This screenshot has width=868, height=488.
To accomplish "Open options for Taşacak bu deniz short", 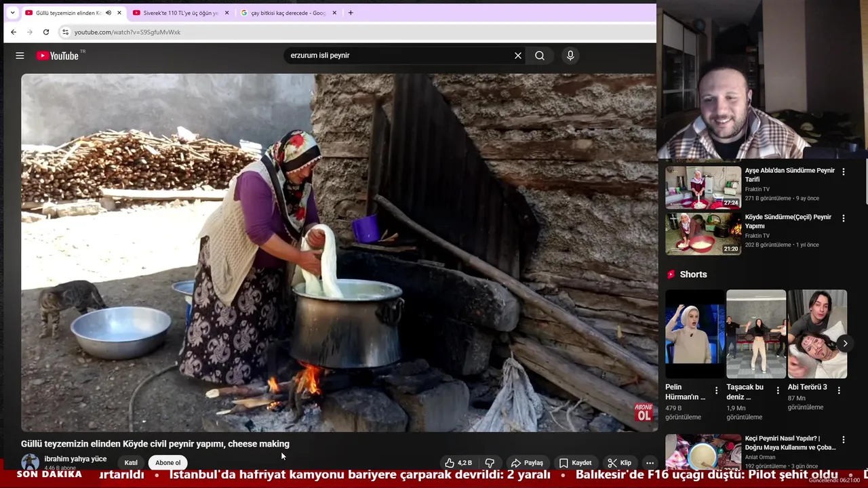I will click(x=778, y=390).
